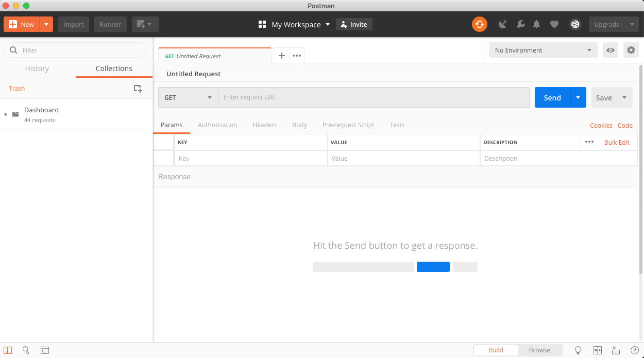
Task: Open settings wrench icon in header
Action: coord(520,24)
